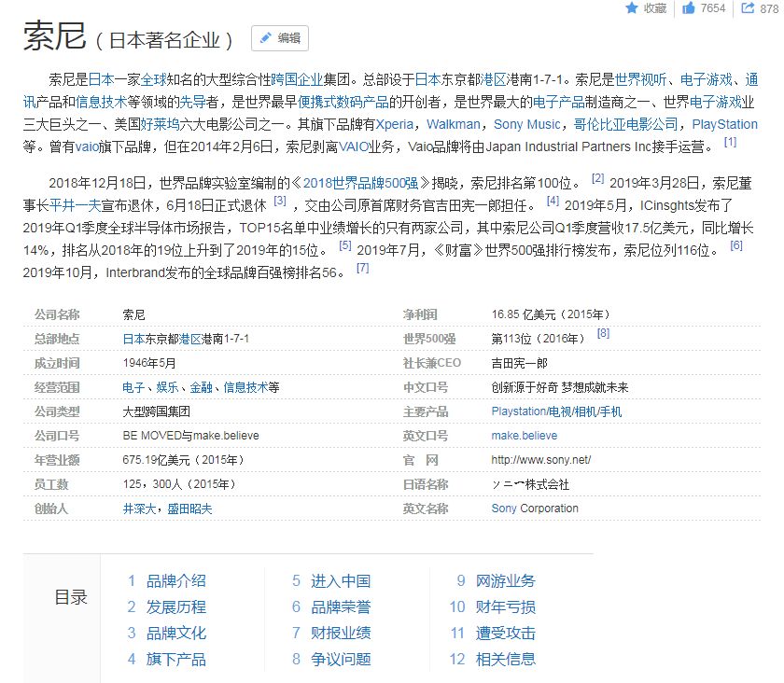784x683 pixels.
Task: Open reference [7] footnote link
Action: click(x=362, y=268)
